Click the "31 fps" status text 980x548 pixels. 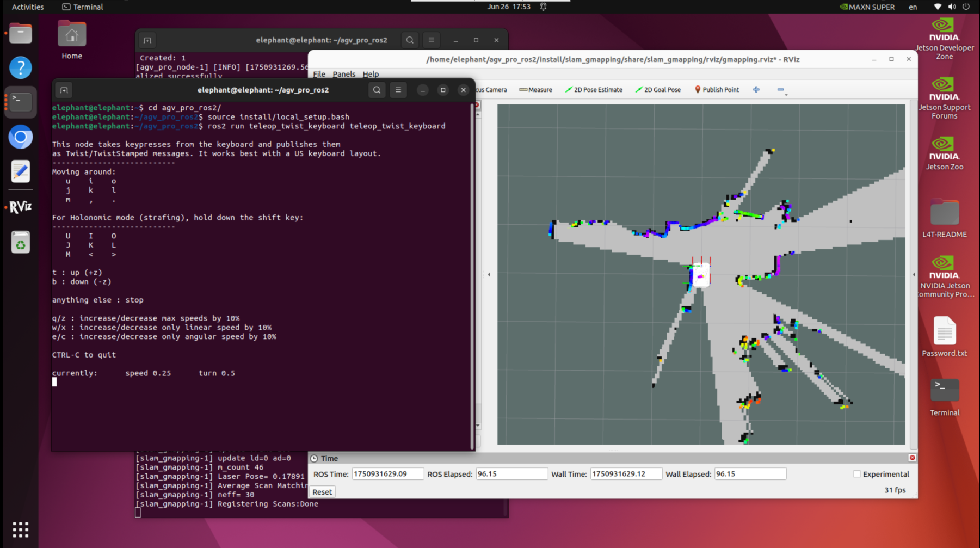pyautogui.click(x=895, y=490)
